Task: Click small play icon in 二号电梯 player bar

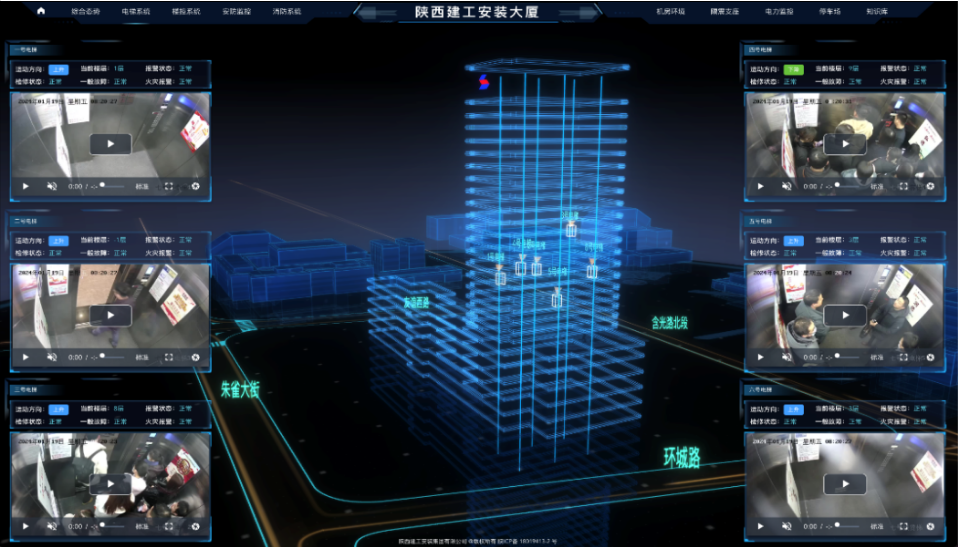Action: [26, 358]
